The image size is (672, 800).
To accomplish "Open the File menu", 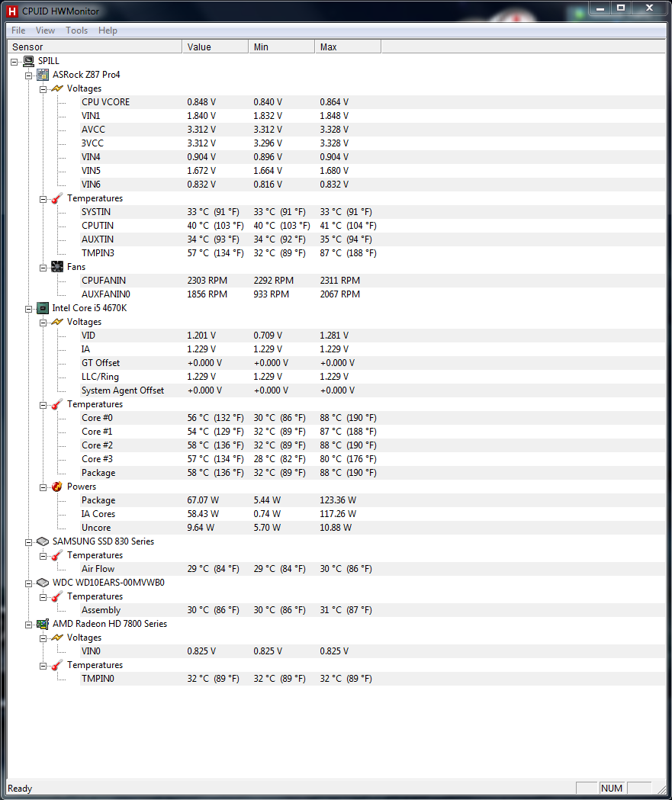I will pos(18,31).
